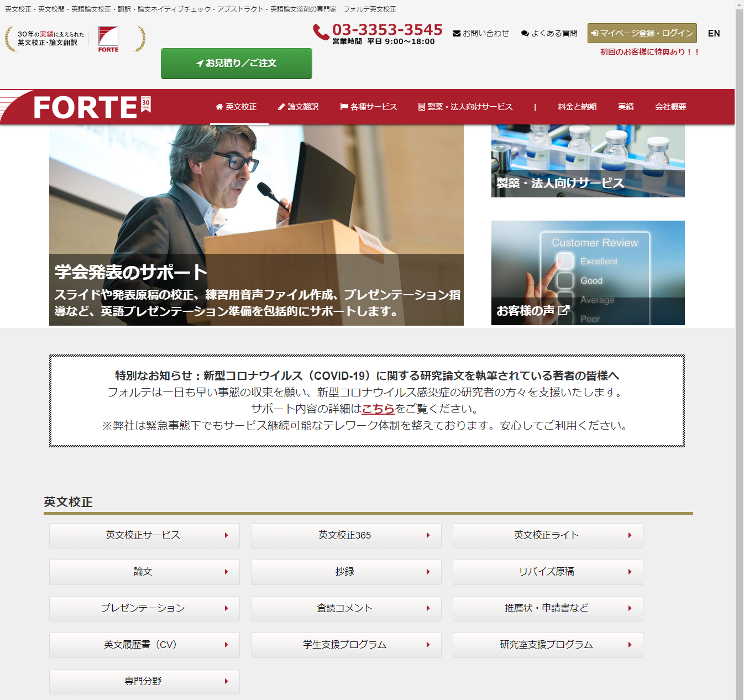Click マイページ登録・ログイン button
Screen dimensions: 744x700
642,33
